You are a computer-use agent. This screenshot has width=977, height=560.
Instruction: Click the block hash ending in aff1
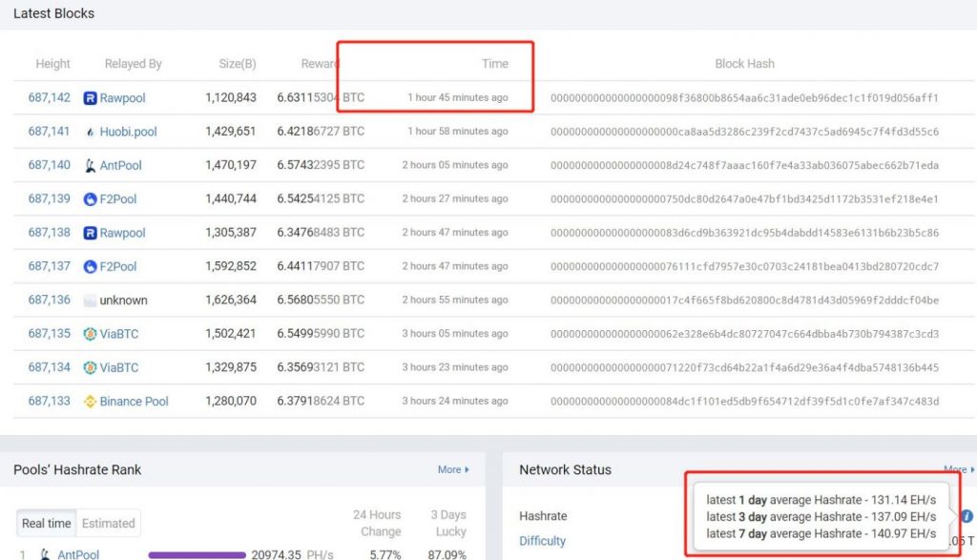[x=744, y=98]
